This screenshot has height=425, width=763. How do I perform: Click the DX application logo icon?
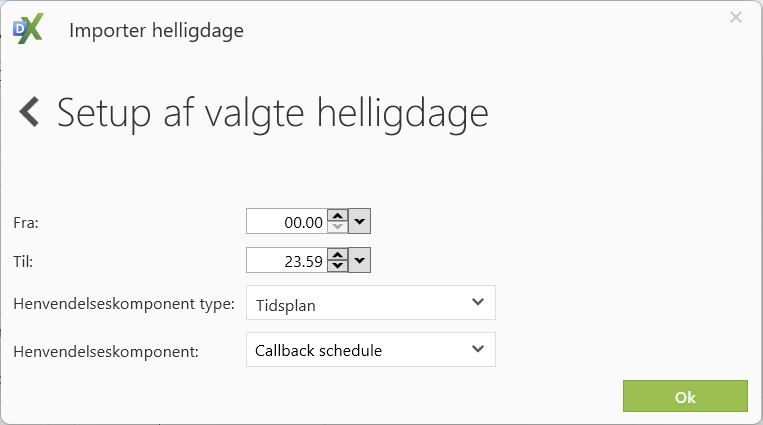tap(28, 29)
